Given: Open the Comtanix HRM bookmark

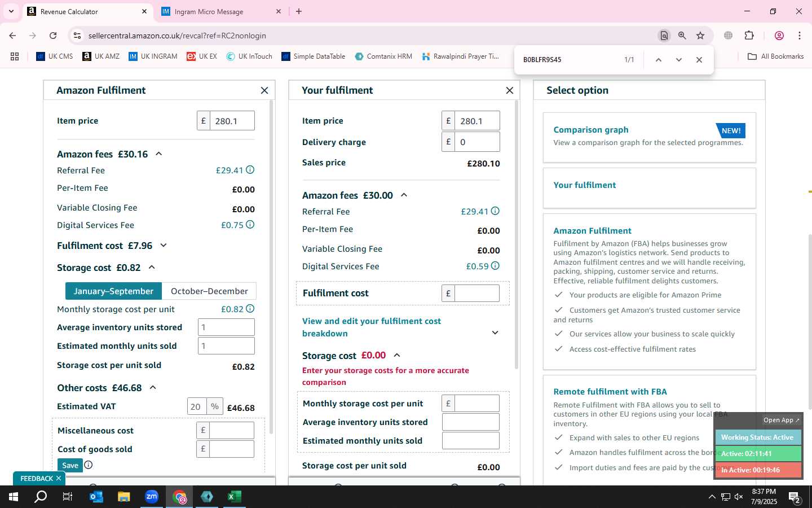Looking at the screenshot, I should (x=383, y=56).
